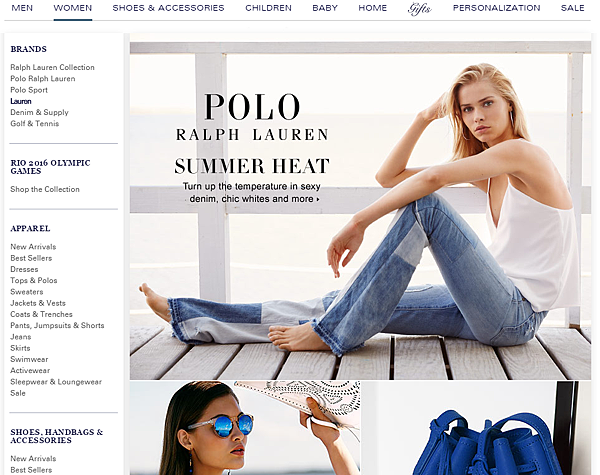Image resolution: width=600 pixels, height=475 pixels.
Task: Select the PERSONALIZATION menu item
Action: (x=496, y=8)
